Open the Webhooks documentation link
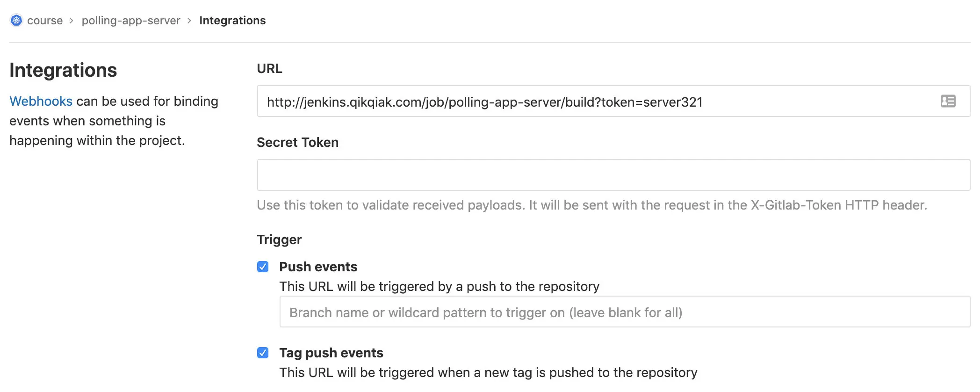 tap(41, 101)
